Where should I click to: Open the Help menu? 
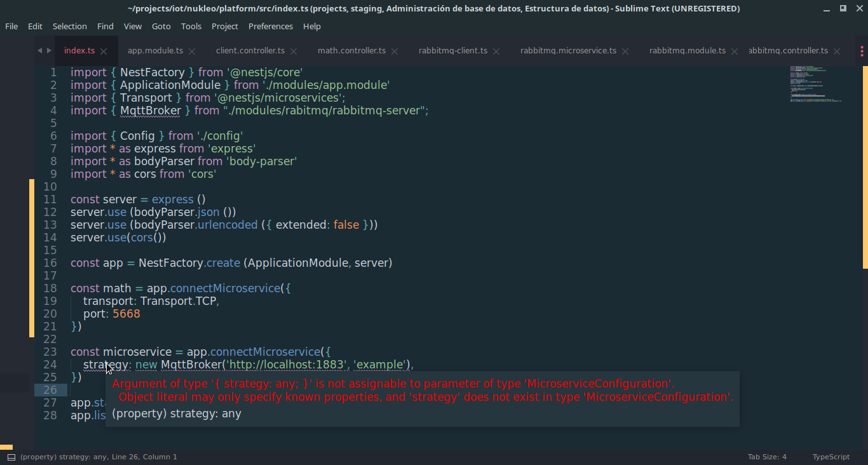tap(312, 26)
